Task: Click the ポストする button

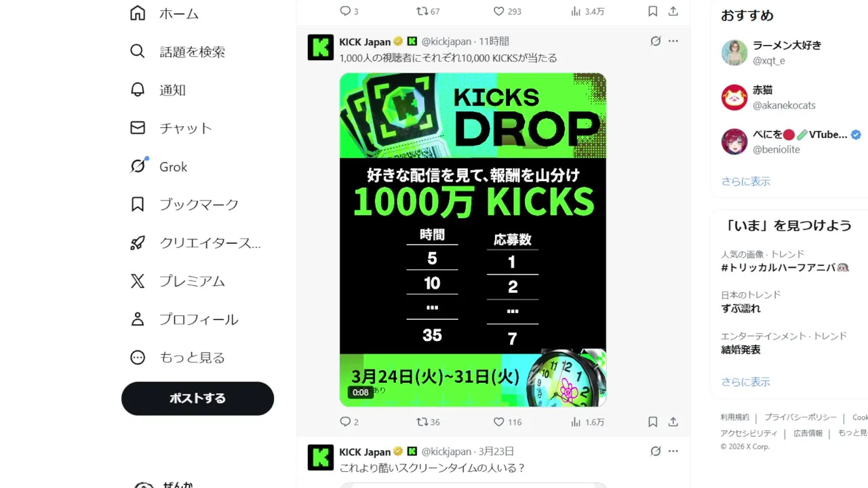Action: [x=197, y=399]
